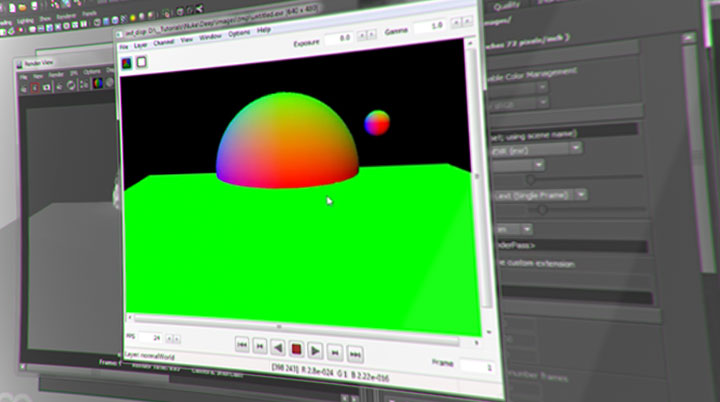Click the 'Use custom extension' option

click(x=536, y=264)
